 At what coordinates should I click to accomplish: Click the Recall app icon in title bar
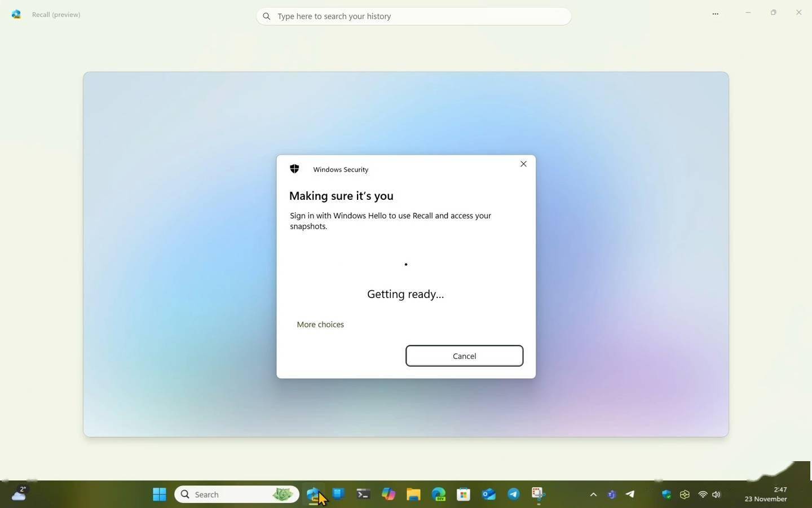click(16, 15)
